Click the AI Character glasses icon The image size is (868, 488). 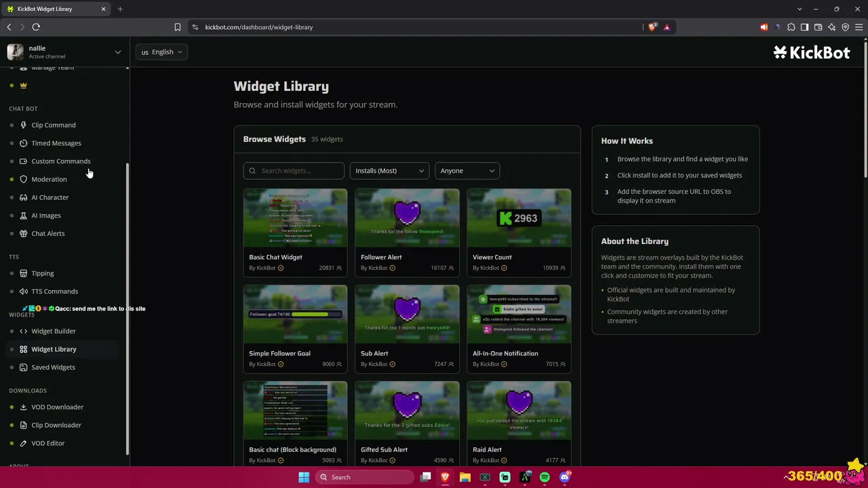(24, 197)
